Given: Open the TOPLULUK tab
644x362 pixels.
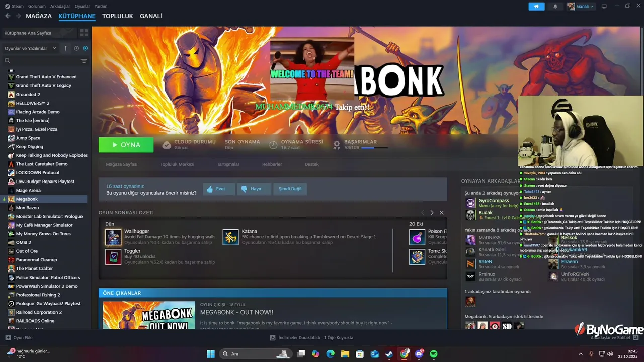Looking at the screenshot, I should click(117, 16).
